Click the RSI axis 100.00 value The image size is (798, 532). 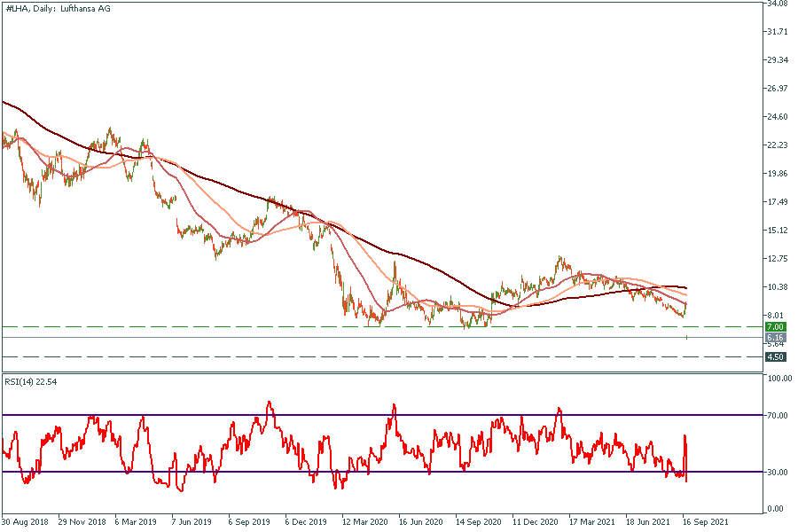tap(779, 379)
